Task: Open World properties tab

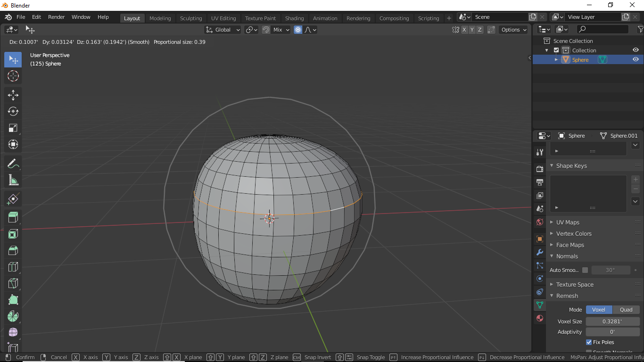Action: click(x=540, y=222)
